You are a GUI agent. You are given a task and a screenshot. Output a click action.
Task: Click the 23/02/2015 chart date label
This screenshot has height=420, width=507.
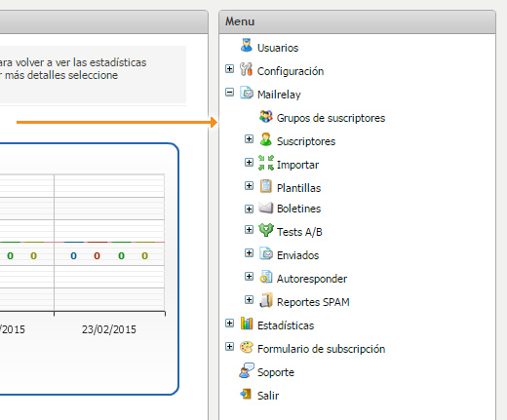pos(109,329)
